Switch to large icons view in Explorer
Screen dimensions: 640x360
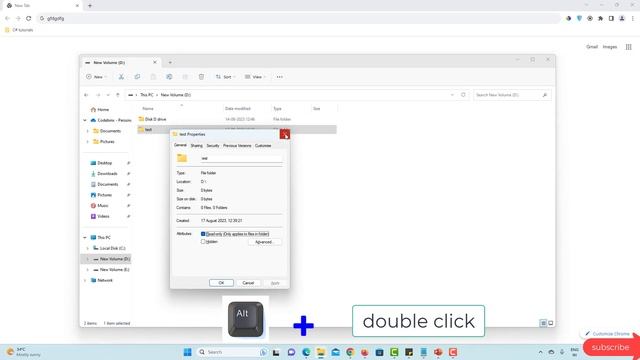coord(551,323)
